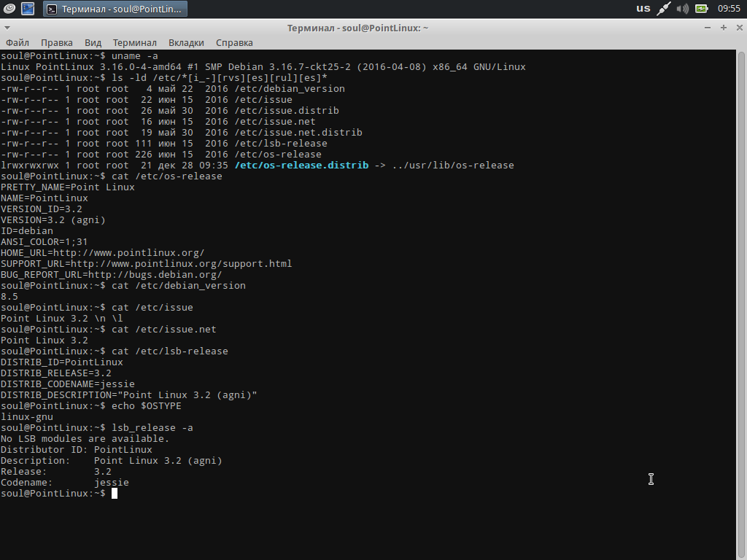Image resolution: width=747 pixels, height=560 pixels.
Task: Click the Distributor ID: PointLinux line
Action: [76, 449]
